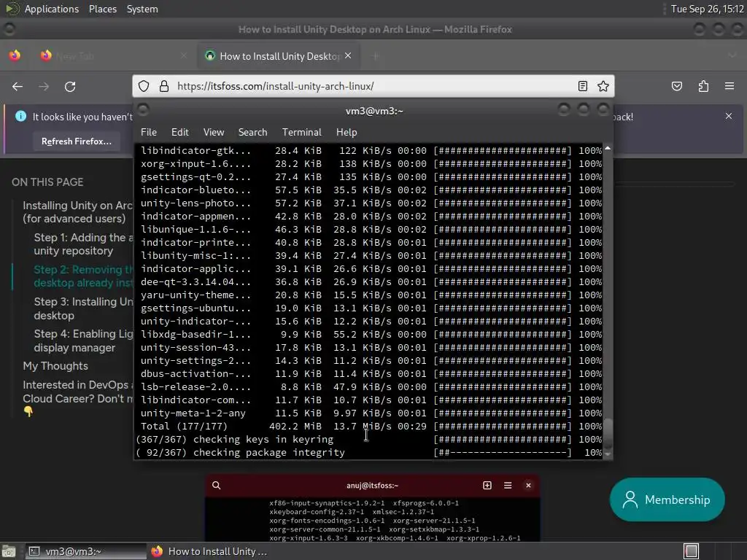Open terminal Search menu
747x560 pixels.
tap(252, 133)
